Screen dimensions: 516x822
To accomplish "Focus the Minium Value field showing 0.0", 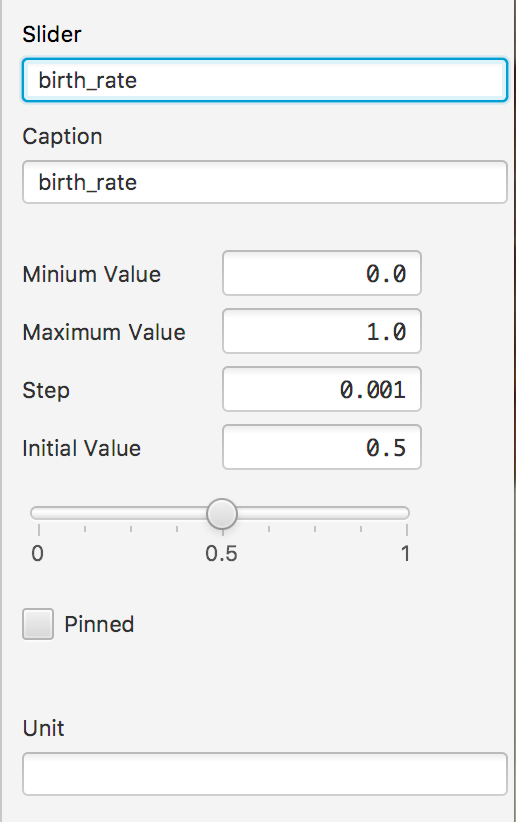I will [321, 273].
